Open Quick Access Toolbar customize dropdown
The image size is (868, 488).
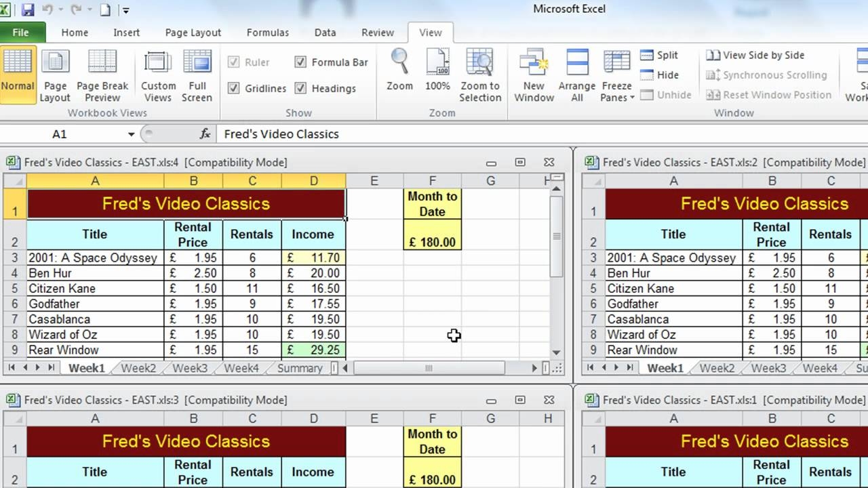click(x=126, y=10)
